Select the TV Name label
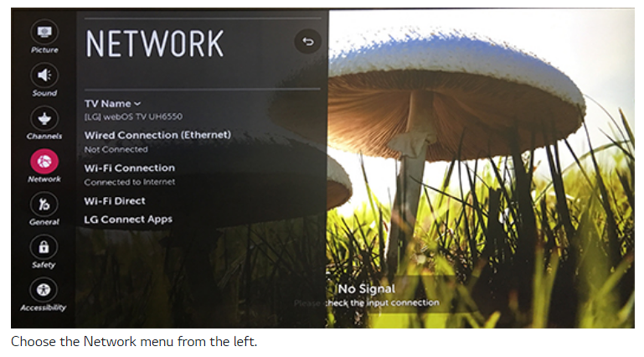 tap(107, 103)
